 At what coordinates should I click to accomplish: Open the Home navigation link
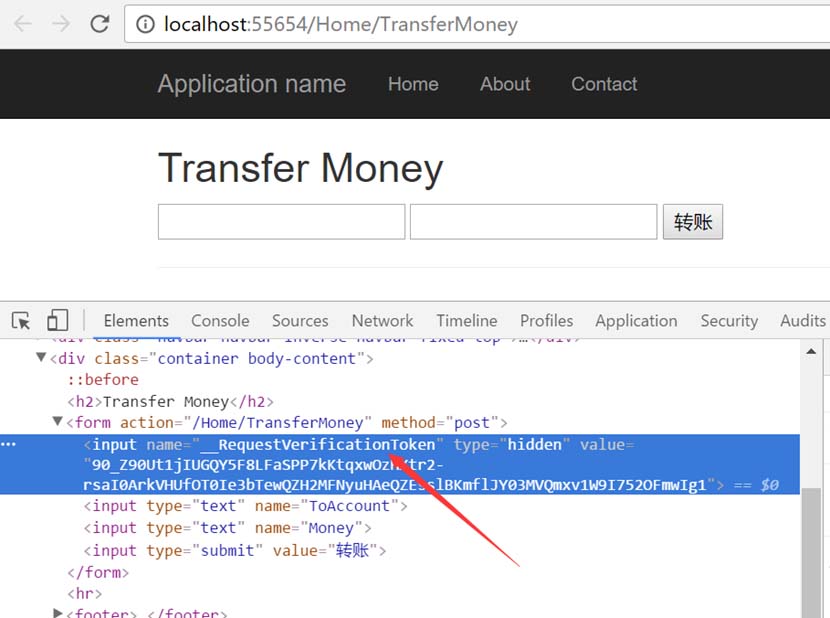[413, 84]
